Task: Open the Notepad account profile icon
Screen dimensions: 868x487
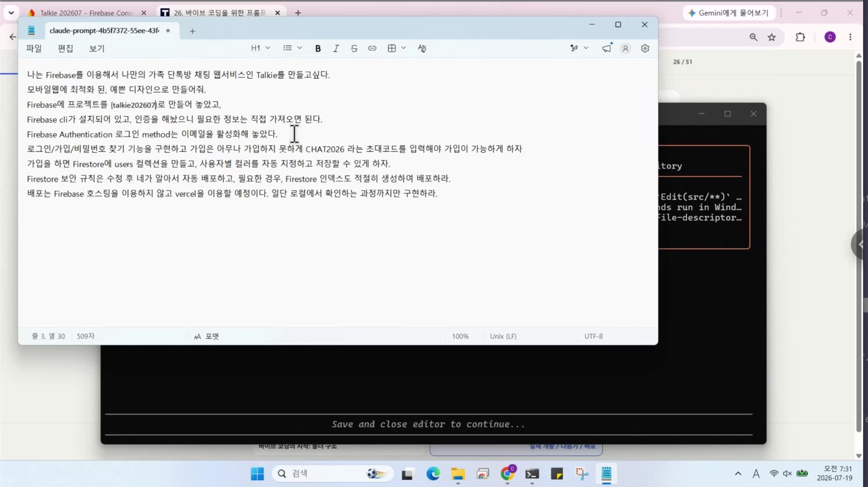Action: pyautogui.click(x=626, y=48)
